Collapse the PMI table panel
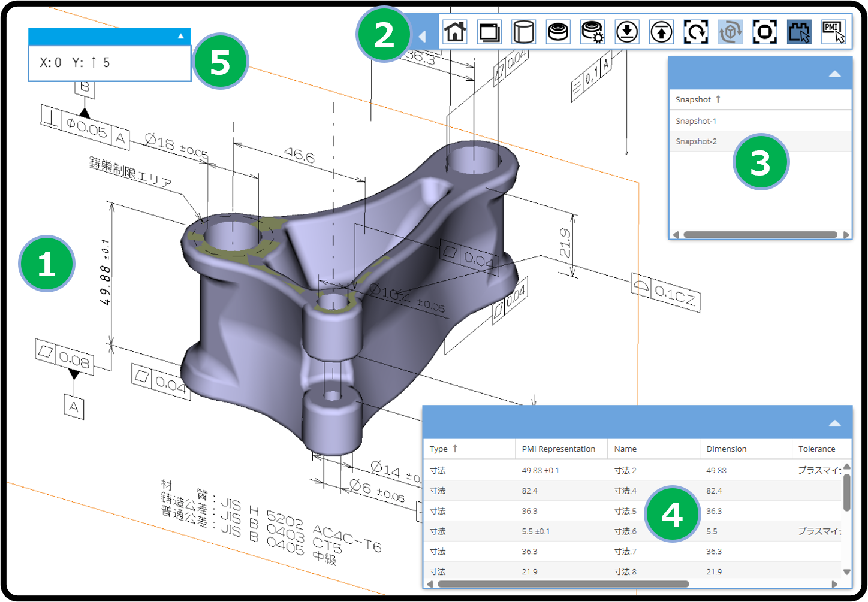The width and height of the screenshot is (868, 602). (834, 423)
